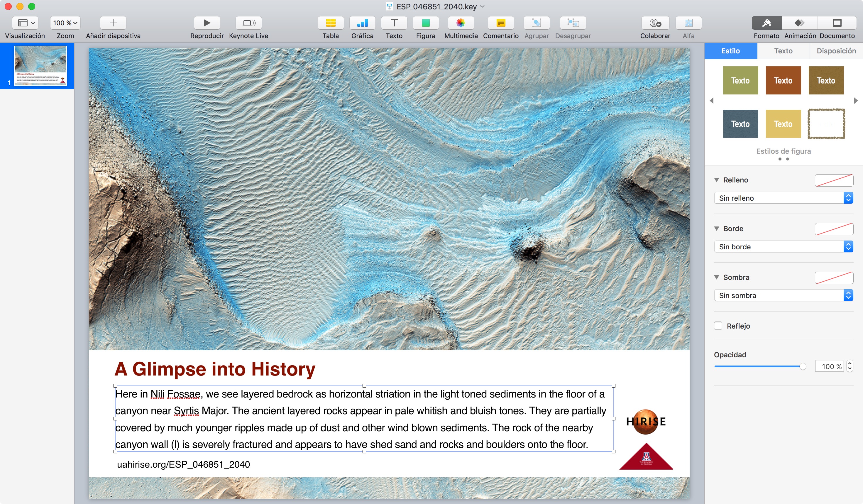Open the Sin borde dropdown
Image resolution: width=863 pixels, height=504 pixels.
coord(784,246)
